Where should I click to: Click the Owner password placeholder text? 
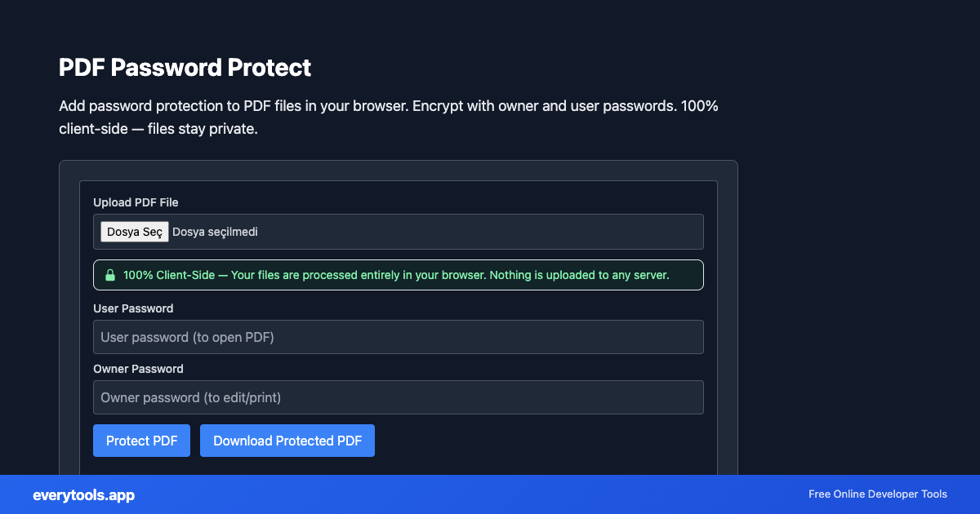(x=191, y=397)
